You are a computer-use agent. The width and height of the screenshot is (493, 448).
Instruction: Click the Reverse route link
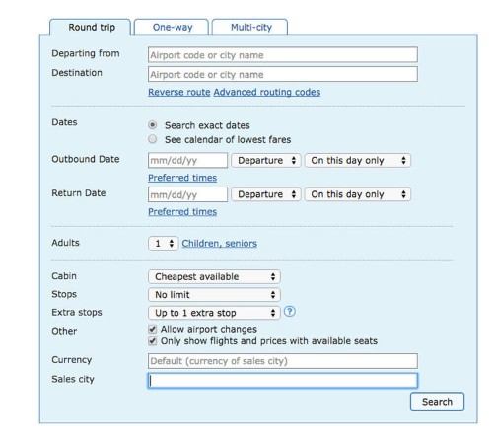pyautogui.click(x=179, y=92)
